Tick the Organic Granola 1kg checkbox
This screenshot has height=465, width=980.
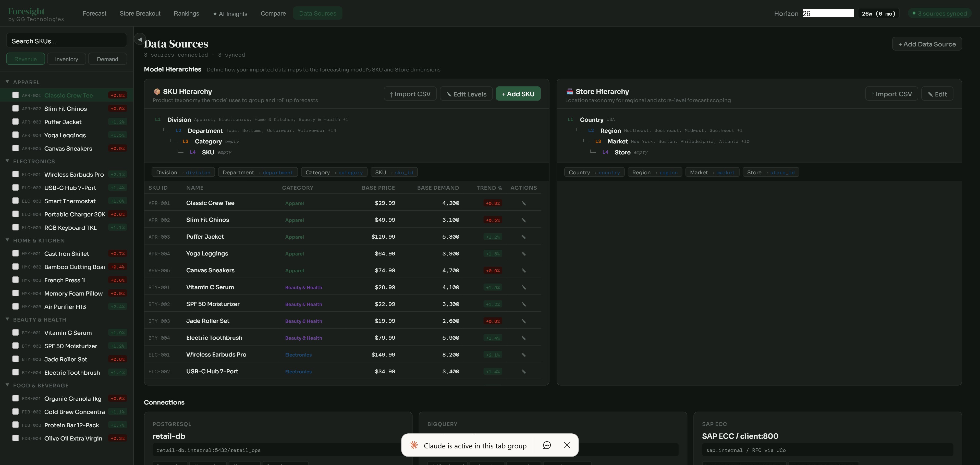pyautogui.click(x=16, y=398)
